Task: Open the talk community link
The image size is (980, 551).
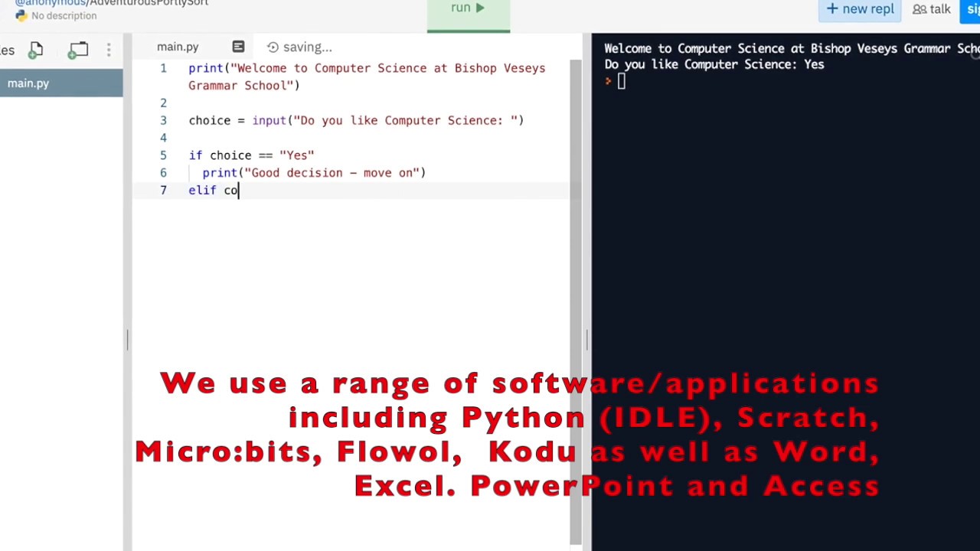Action: pyautogui.click(x=931, y=9)
